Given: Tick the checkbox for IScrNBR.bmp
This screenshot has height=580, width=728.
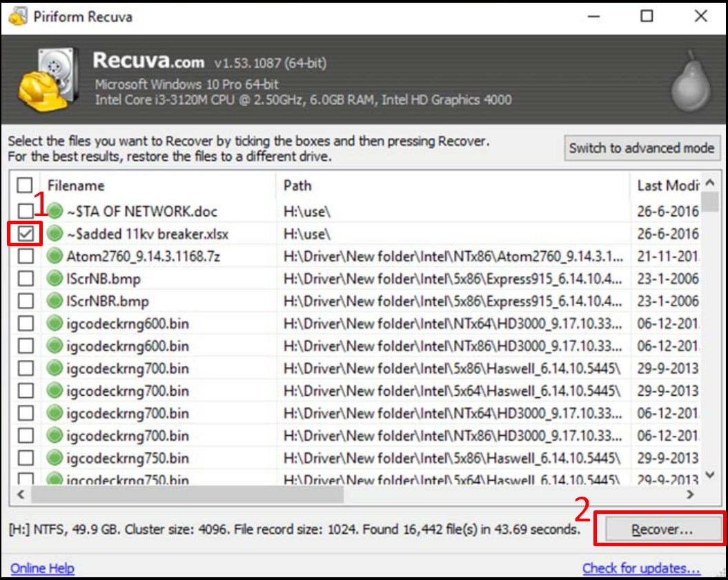Looking at the screenshot, I should pos(26,300).
